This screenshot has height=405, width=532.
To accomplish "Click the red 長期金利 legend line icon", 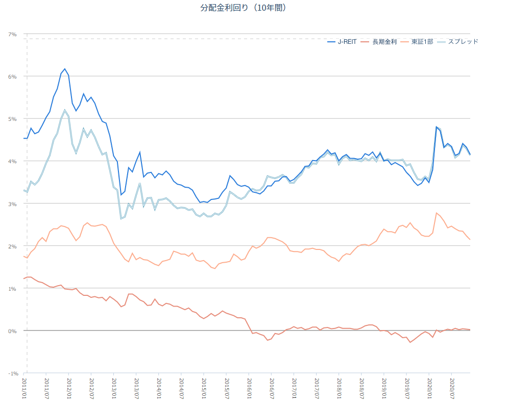I will coord(365,42).
